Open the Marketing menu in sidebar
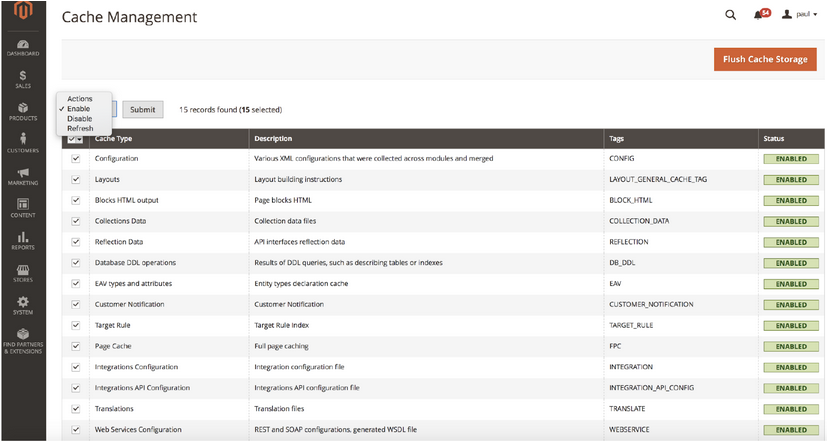Image resolution: width=827 pixels, height=441 pixels. 23,177
